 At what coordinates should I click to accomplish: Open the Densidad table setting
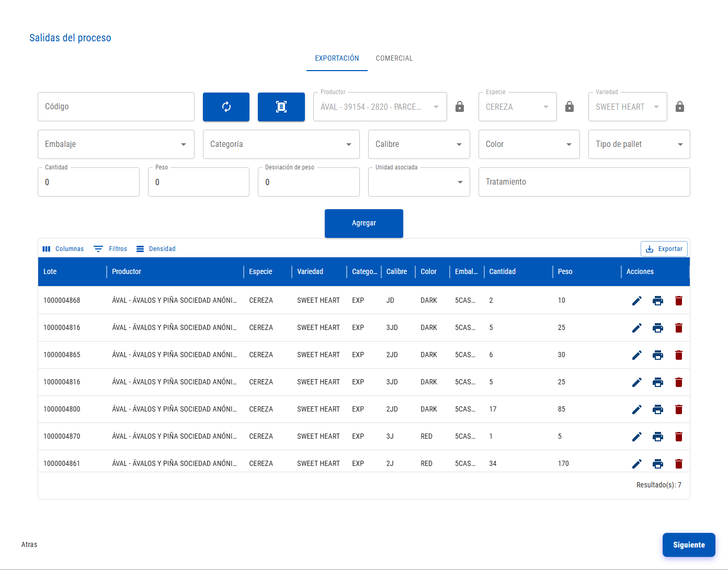(x=156, y=249)
